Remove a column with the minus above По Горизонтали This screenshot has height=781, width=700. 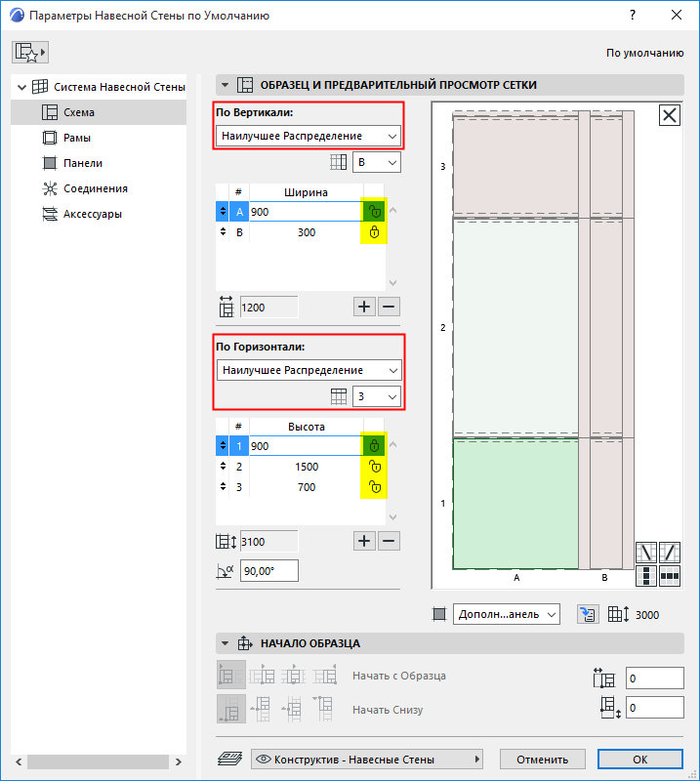click(389, 307)
